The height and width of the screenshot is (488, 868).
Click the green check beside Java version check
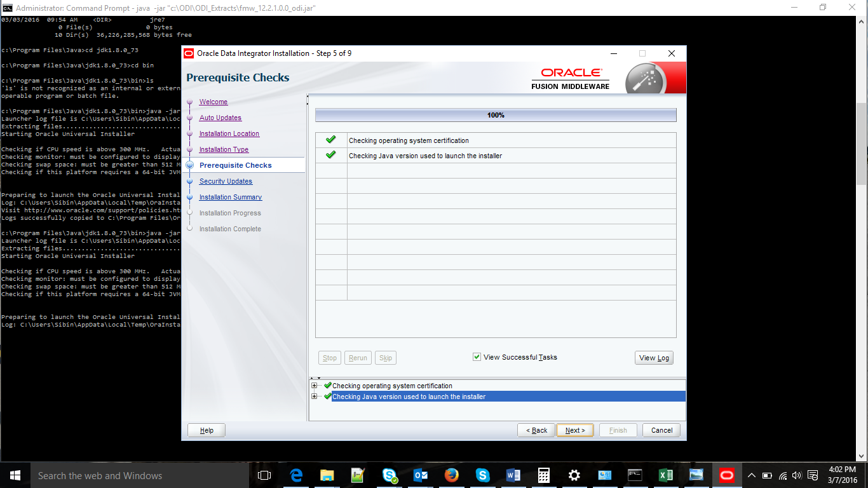click(x=330, y=155)
